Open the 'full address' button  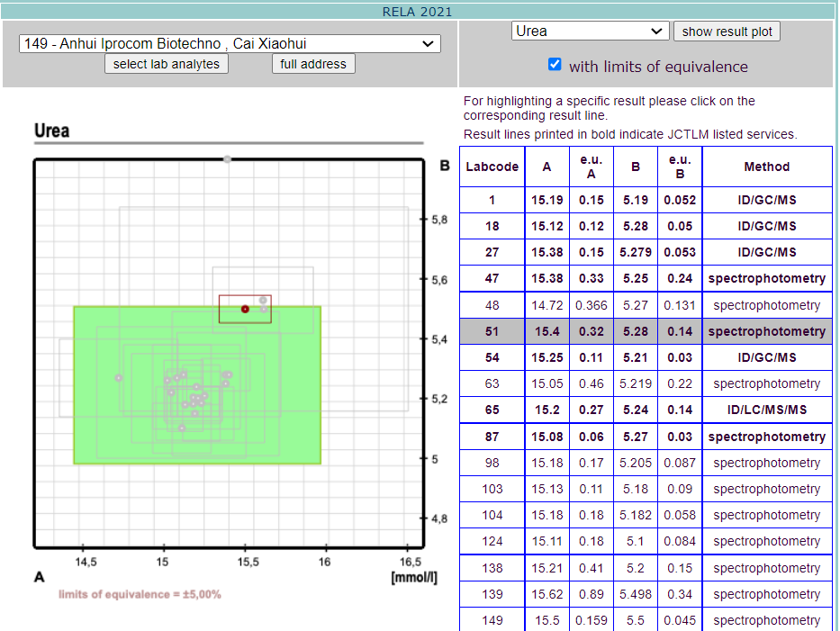(x=312, y=64)
